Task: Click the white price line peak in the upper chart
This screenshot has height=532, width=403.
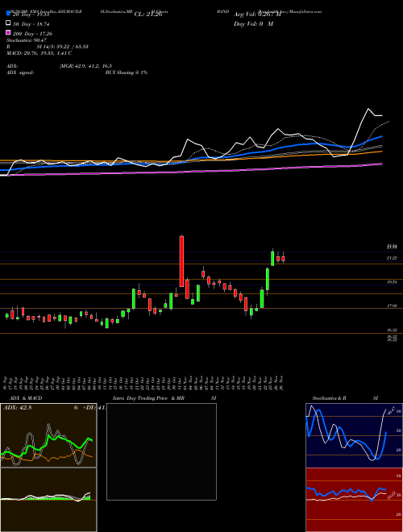Action: 368,109
